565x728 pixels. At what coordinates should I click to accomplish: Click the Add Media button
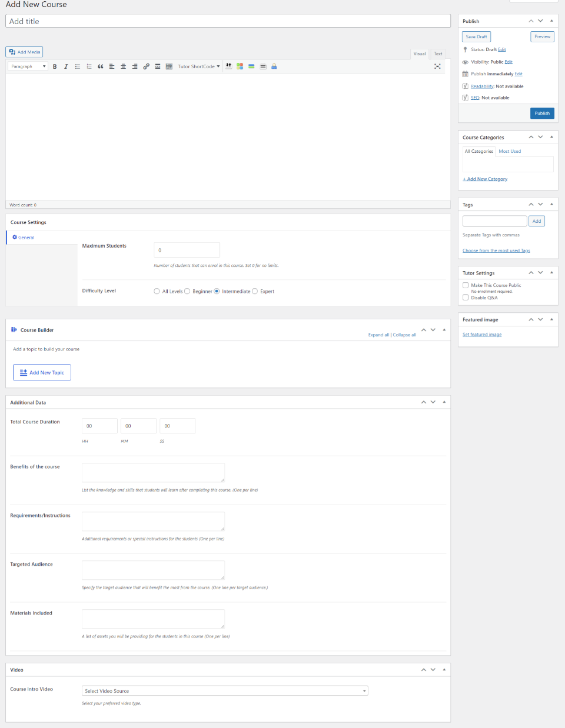click(24, 52)
